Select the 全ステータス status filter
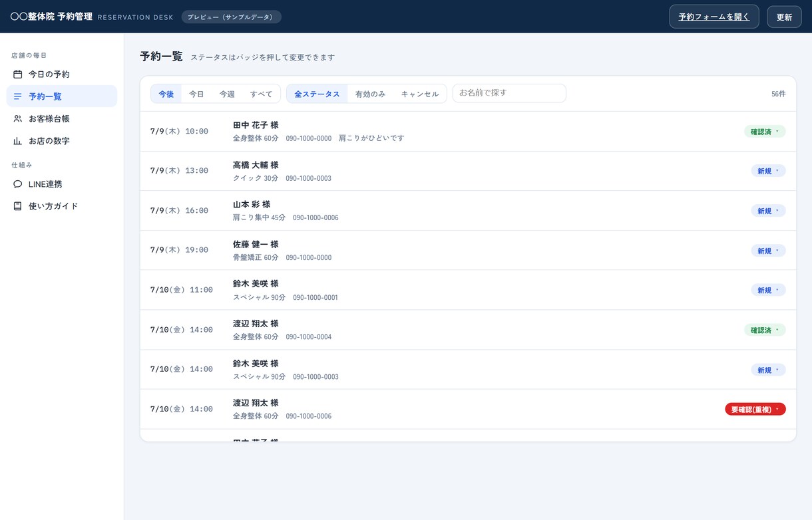The width and height of the screenshot is (812, 520). pos(317,94)
